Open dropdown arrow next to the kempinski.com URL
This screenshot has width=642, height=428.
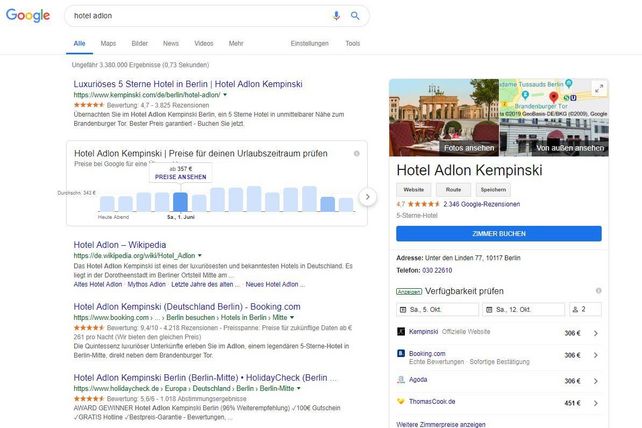point(225,94)
